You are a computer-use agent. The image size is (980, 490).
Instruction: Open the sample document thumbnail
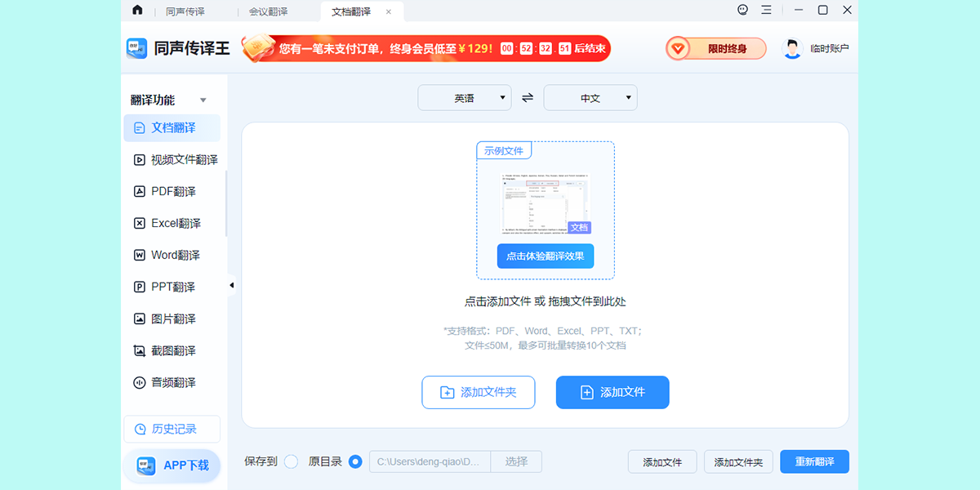point(546,203)
